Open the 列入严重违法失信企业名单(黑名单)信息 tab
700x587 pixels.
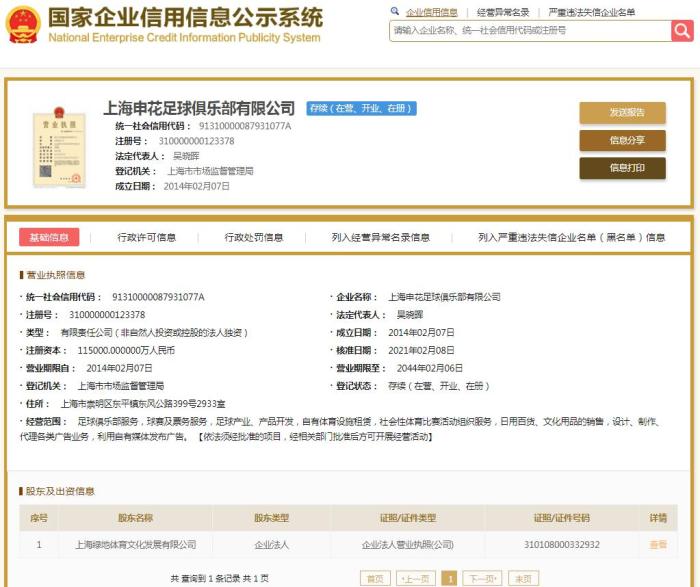[x=571, y=237]
